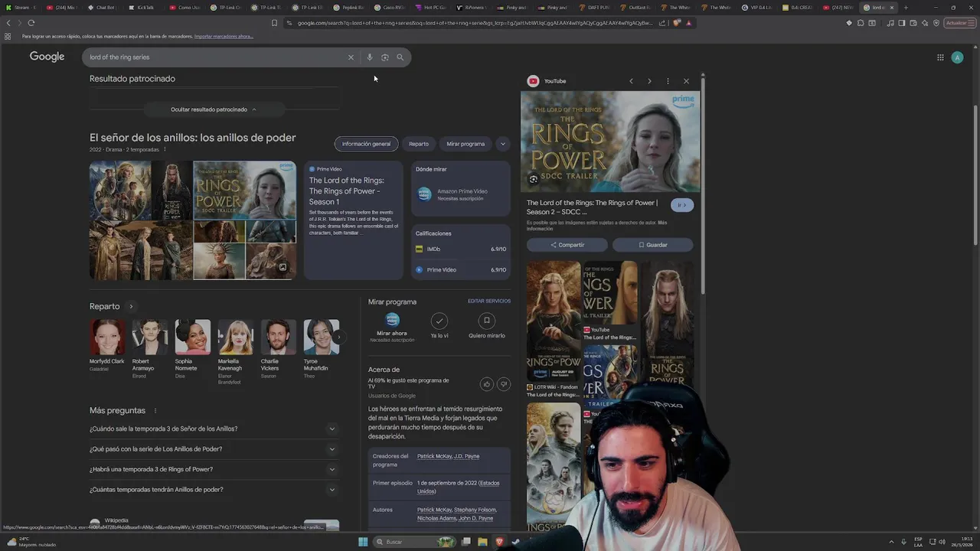Open File Explorer from the taskbar

click(482, 542)
